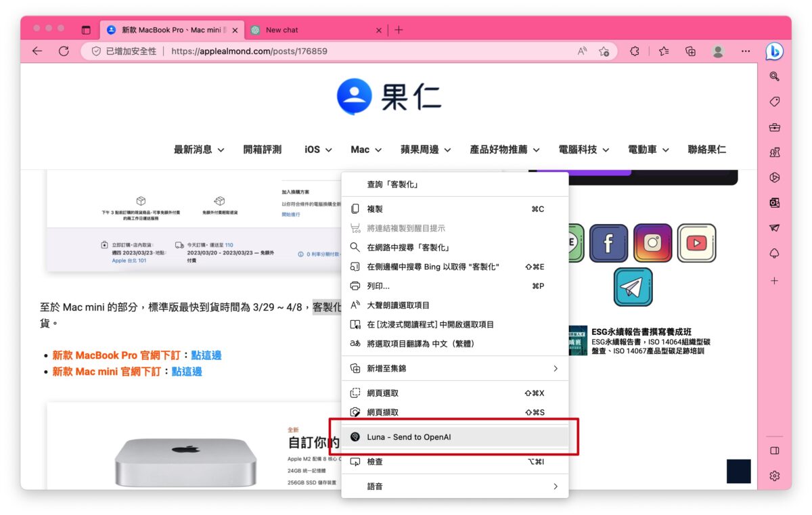
Task: Open sidebar tree-shaped icon
Action: pyautogui.click(x=774, y=253)
